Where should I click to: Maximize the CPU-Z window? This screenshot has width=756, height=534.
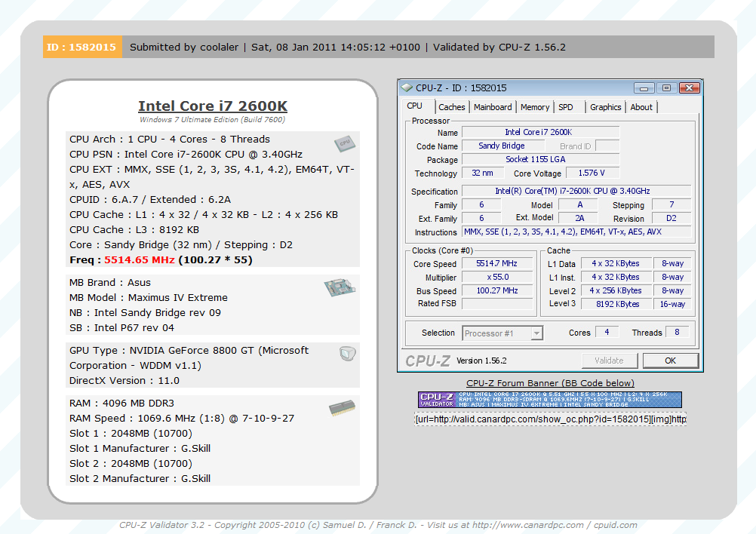click(666, 87)
